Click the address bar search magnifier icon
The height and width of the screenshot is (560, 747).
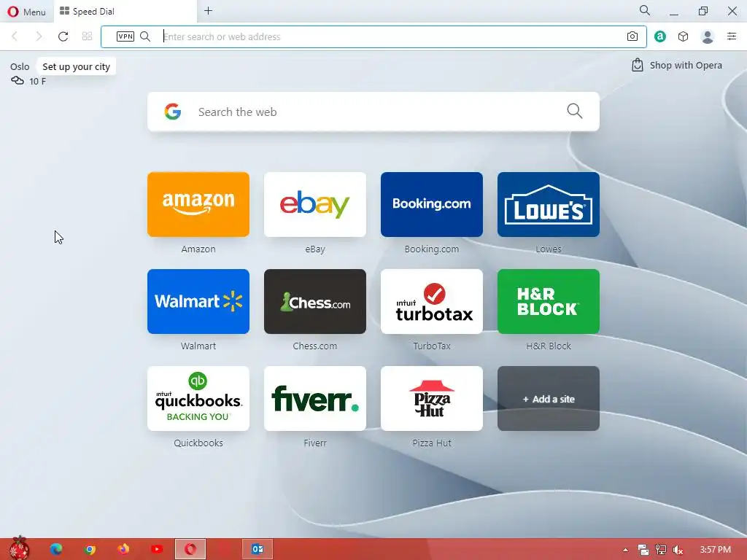(x=145, y=36)
